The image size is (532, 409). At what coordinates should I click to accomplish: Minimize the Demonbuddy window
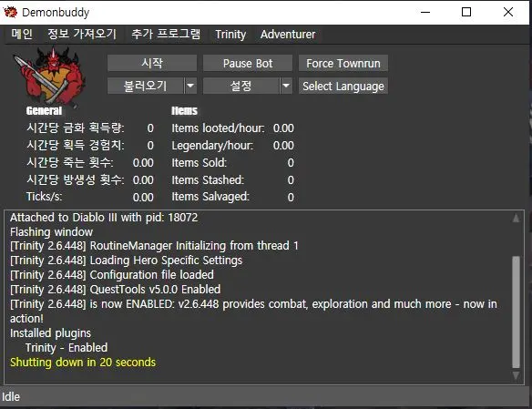pos(425,12)
